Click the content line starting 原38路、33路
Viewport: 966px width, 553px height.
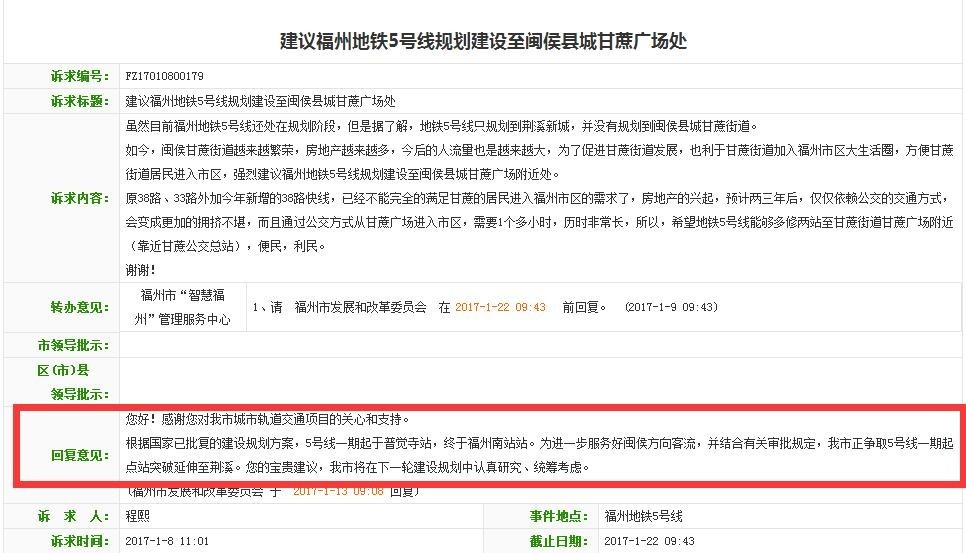539,198
